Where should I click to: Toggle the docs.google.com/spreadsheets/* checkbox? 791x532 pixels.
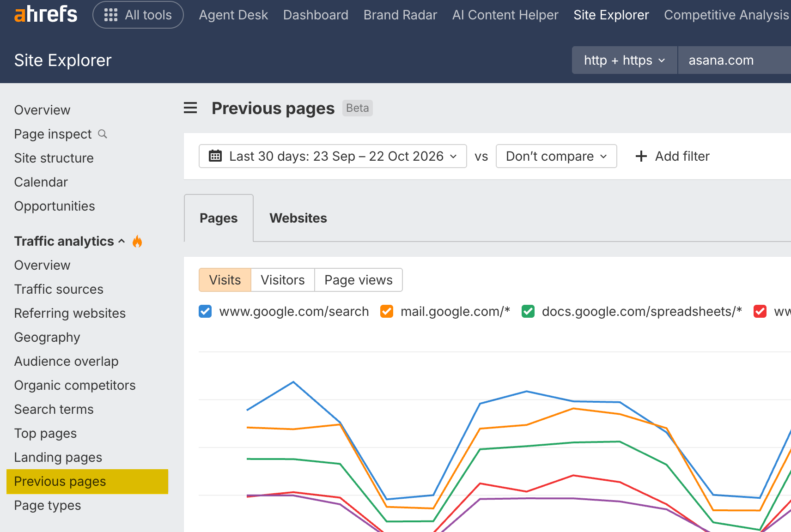[x=528, y=311]
